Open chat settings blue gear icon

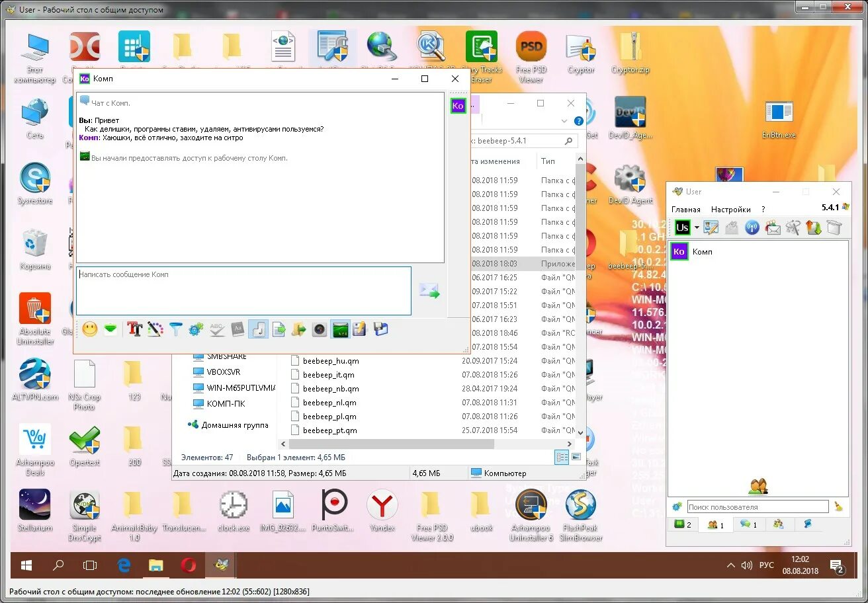pyautogui.click(x=196, y=329)
